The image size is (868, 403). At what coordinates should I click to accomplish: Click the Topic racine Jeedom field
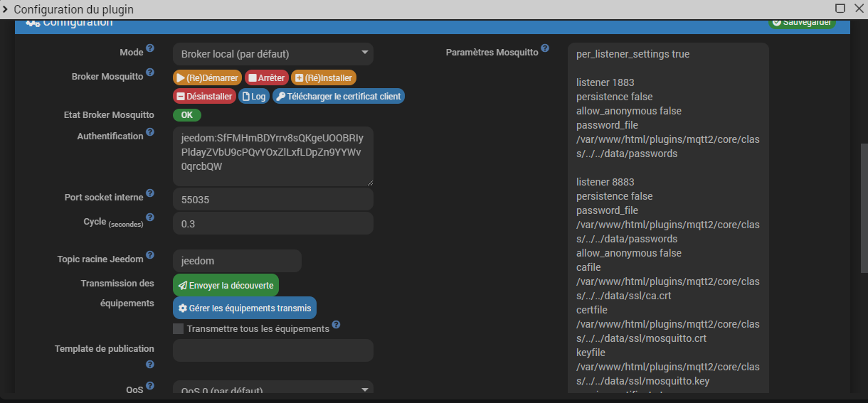click(x=237, y=261)
